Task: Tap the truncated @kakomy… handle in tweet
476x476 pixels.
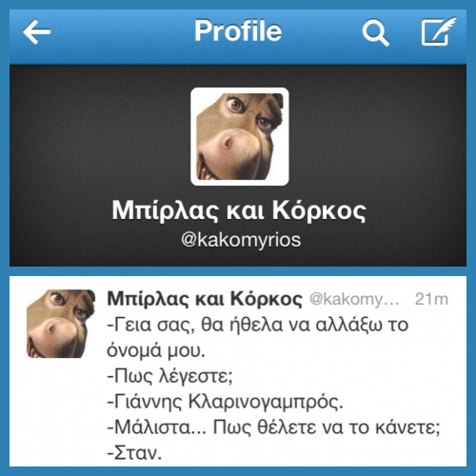Action: [x=354, y=299]
